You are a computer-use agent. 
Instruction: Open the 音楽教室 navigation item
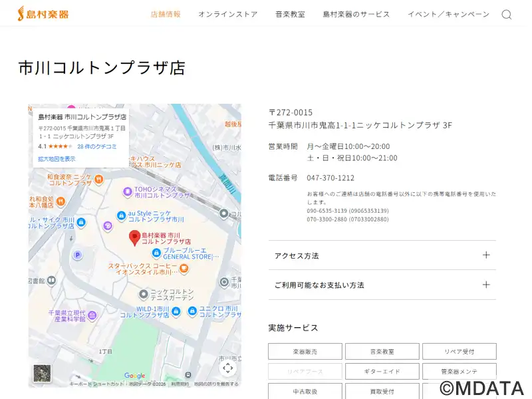tap(290, 15)
